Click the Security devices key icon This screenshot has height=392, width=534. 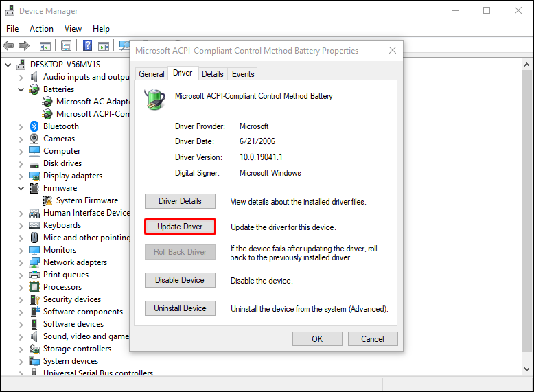click(35, 299)
